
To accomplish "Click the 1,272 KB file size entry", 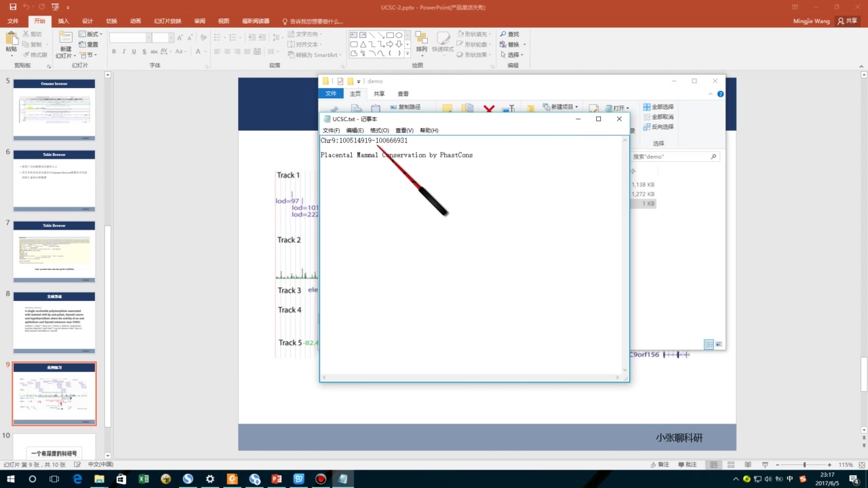I will click(643, 194).
